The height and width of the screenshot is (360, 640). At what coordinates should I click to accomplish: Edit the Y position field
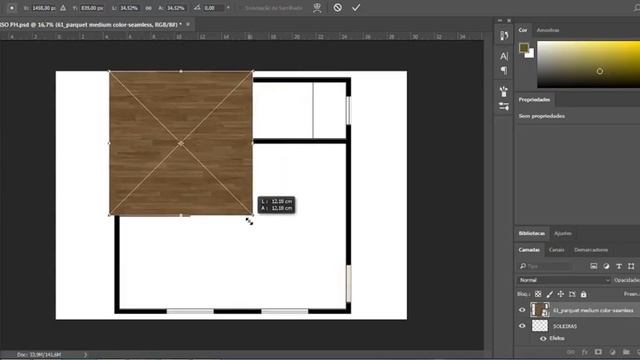(92, 8)
